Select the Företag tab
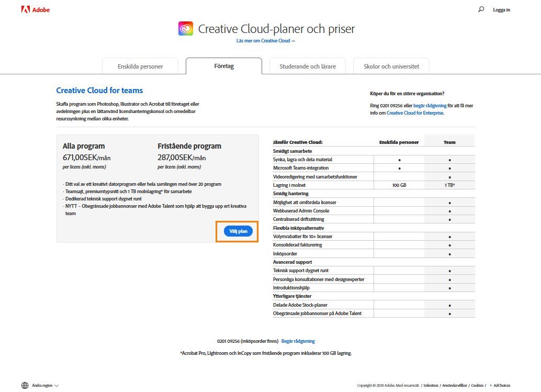The width and height of the screenshot is (541, 392). point(224,66)
